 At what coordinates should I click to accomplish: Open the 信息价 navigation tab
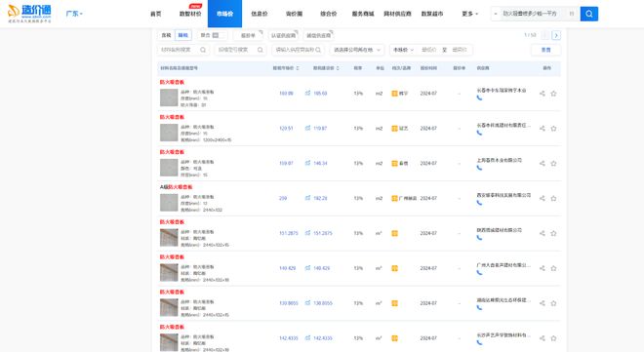tap(260, 14)
